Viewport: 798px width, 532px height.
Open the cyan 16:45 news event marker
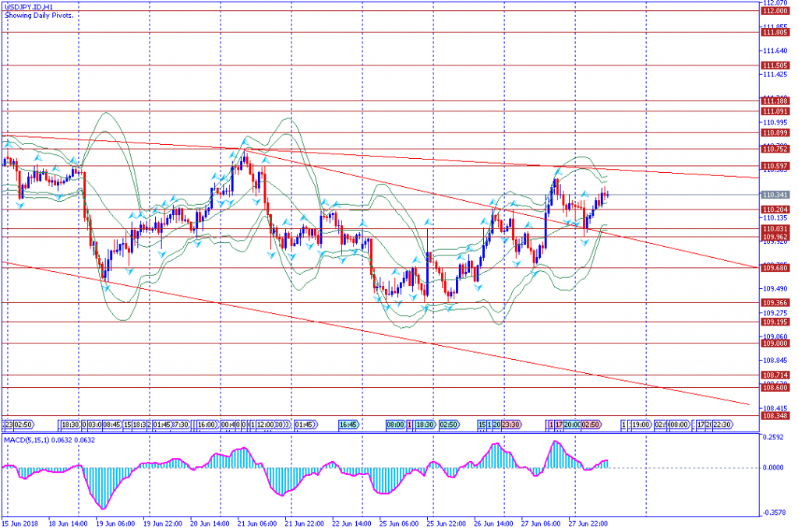tap(348, 425)
